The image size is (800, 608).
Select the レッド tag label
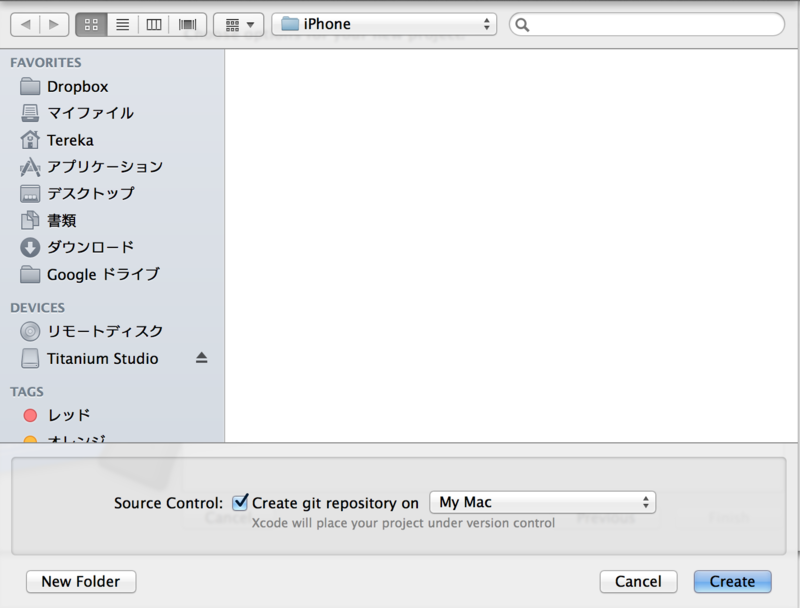(x=69, y=415)
